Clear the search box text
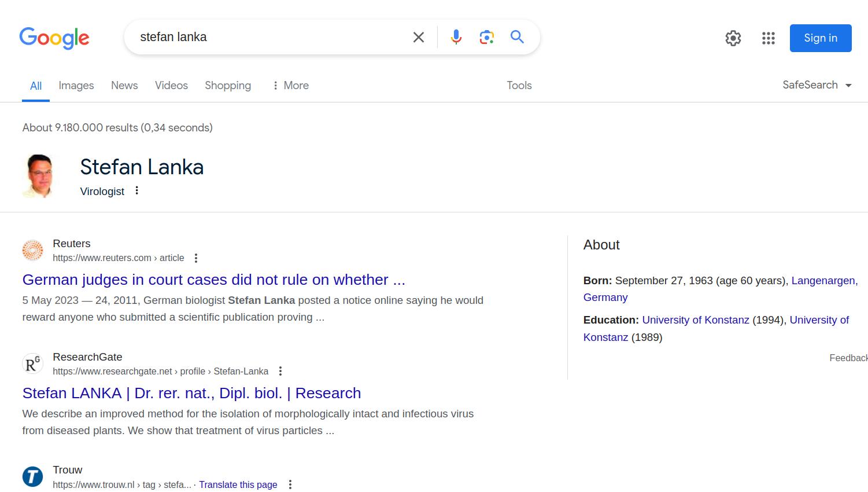Image resolution: width=868 pixels, height=492 pixels. (x=419, y=38)
